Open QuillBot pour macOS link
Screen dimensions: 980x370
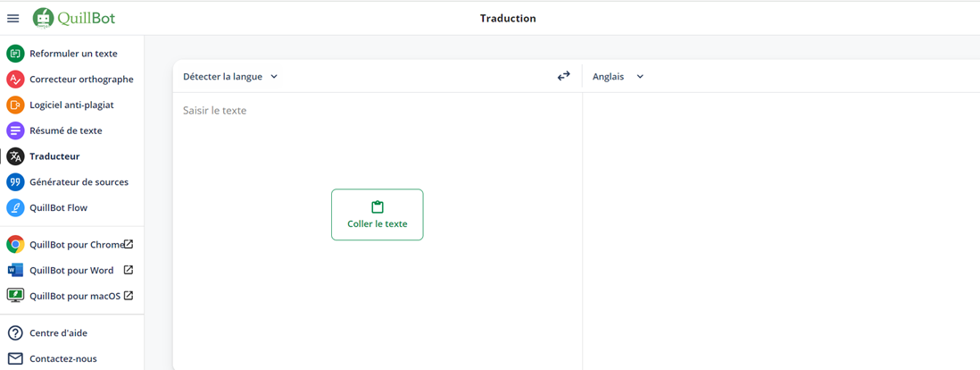coord(72,296)
